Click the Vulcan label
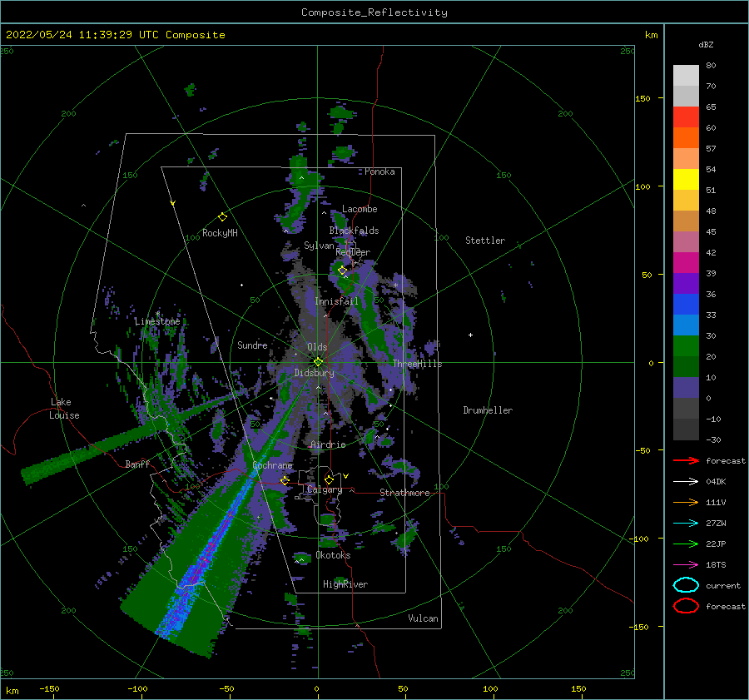749x700 pixels. 423,618
